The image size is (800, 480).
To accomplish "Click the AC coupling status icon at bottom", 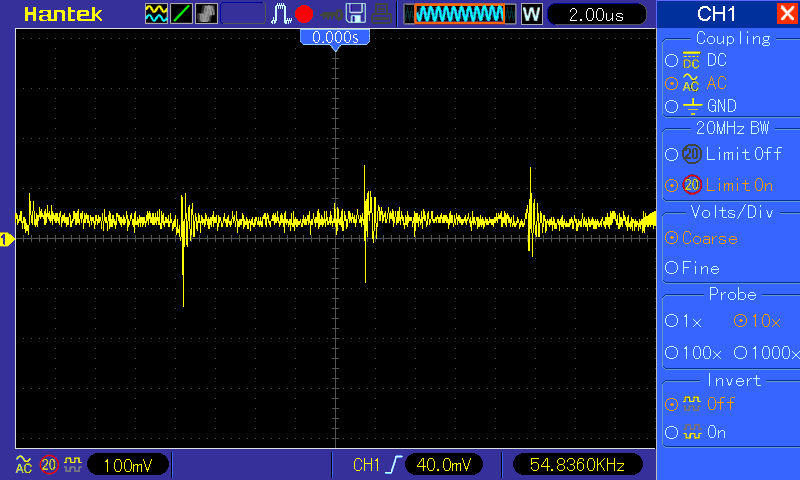I will click(x=24, y=465).
